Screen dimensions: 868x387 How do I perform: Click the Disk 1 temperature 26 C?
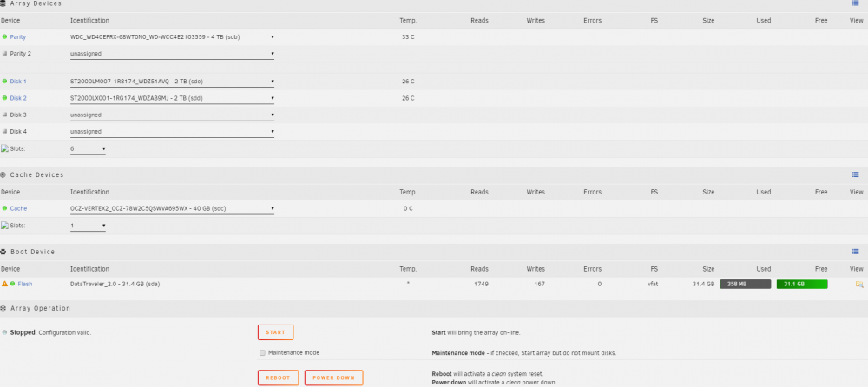point(408,82)
